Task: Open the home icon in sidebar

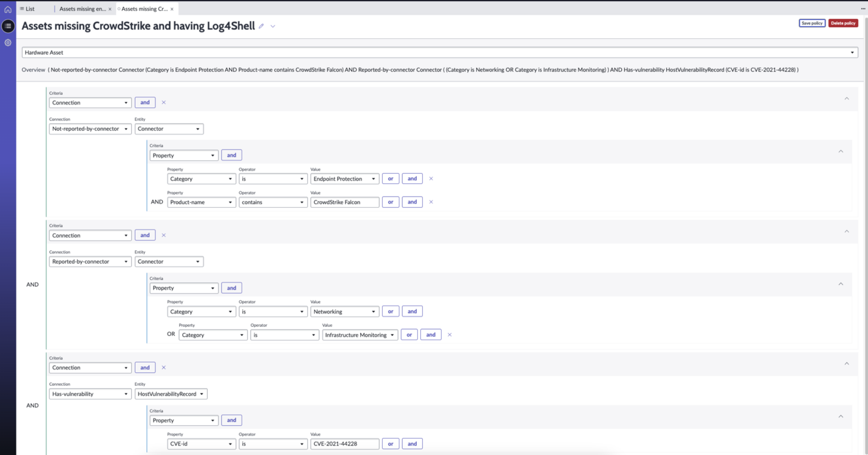Action: tap(8, 9)
